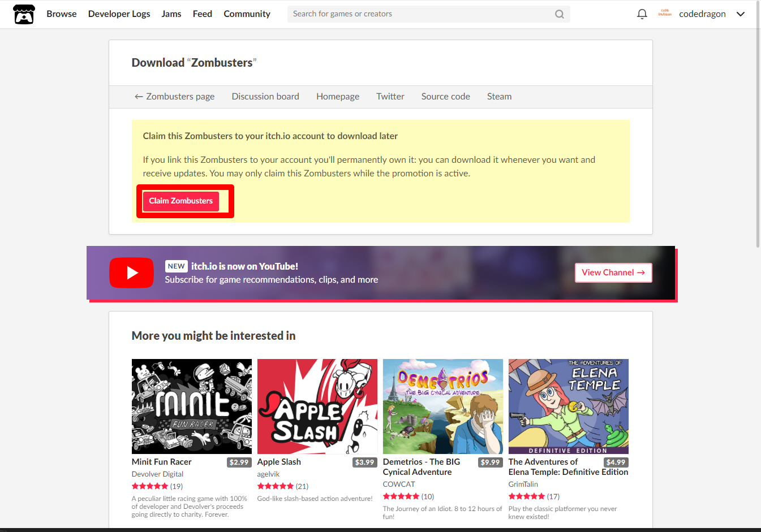Open The Adventures of Elena Temple title

568,467
